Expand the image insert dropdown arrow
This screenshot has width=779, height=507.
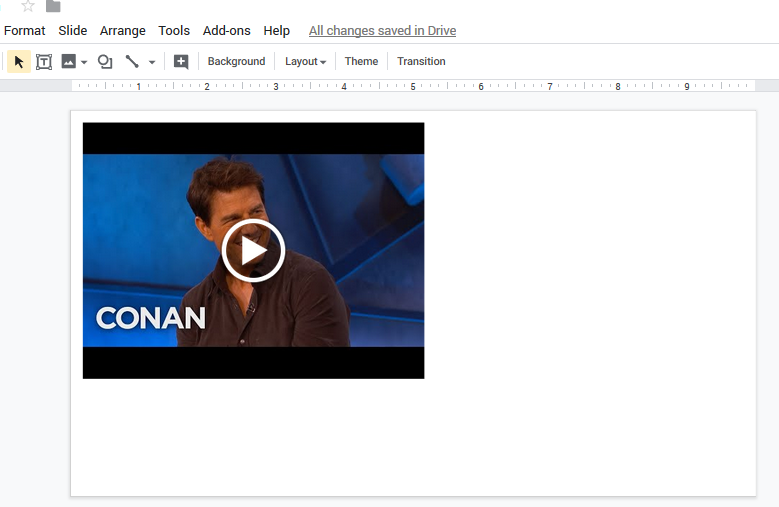84,62
